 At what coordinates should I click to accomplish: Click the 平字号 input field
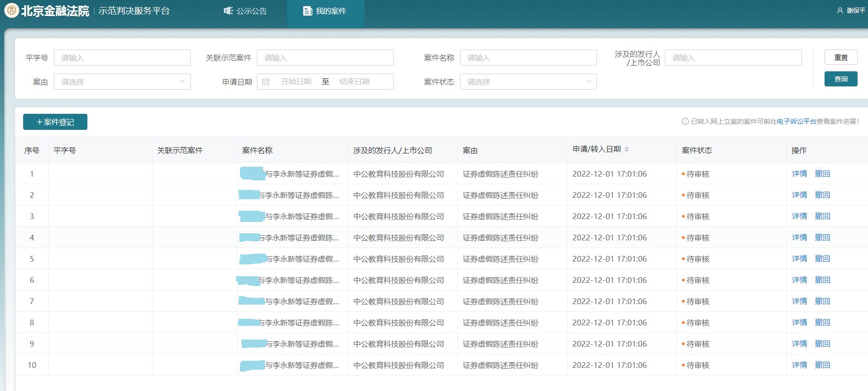pyautogui.click(x=122, y=58)
